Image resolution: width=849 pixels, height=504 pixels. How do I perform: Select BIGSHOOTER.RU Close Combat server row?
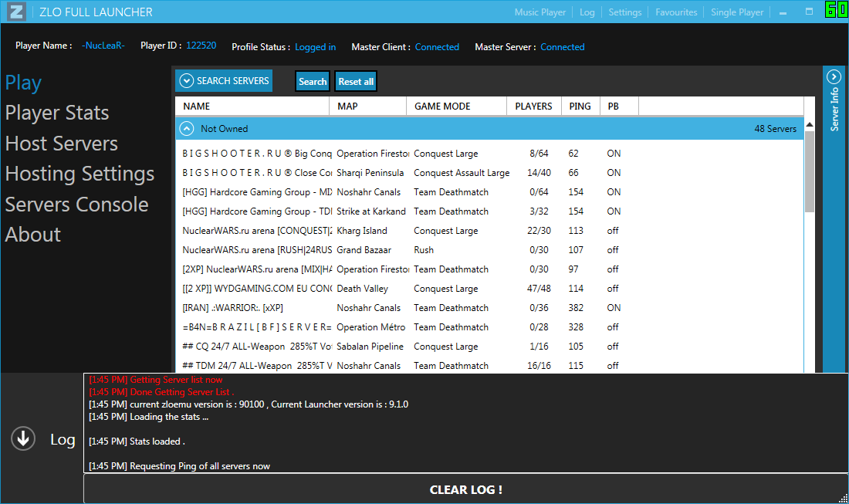click(489, 173)
